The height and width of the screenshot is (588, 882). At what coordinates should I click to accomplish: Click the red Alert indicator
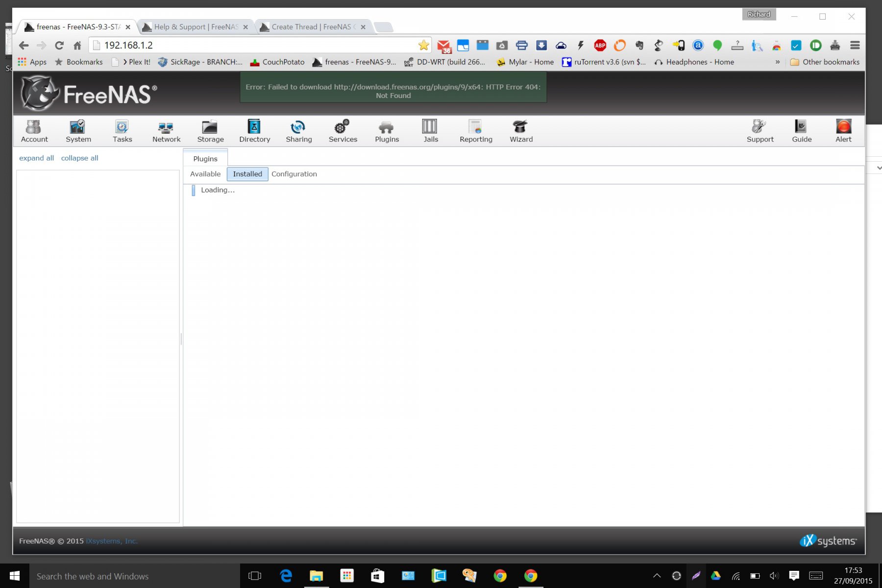pos(843,131)
